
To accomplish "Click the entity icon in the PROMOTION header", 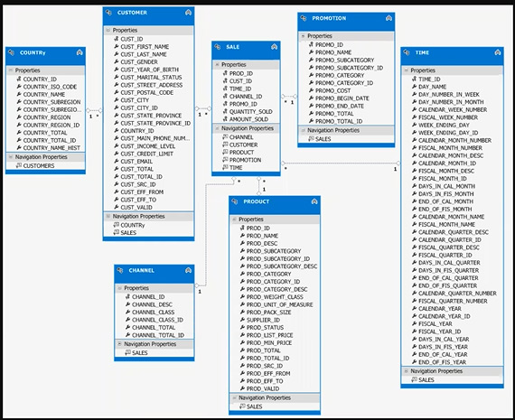I will coord(304,18).
